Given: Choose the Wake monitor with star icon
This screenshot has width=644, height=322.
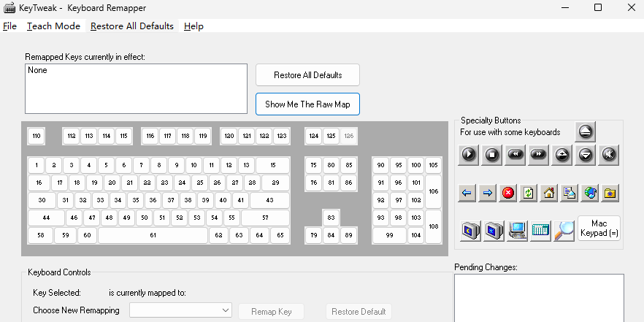Looking at the screenshot, I should [494, 231].
